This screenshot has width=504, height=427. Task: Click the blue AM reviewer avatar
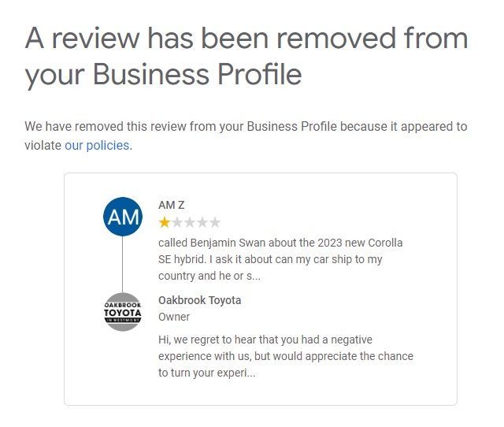[x=123, y=217]
